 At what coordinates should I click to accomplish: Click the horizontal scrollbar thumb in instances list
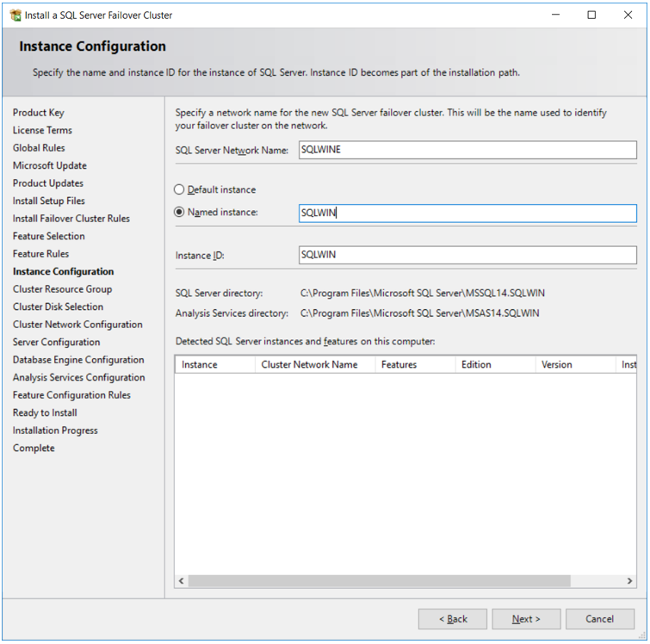click(x=380, y=581)
